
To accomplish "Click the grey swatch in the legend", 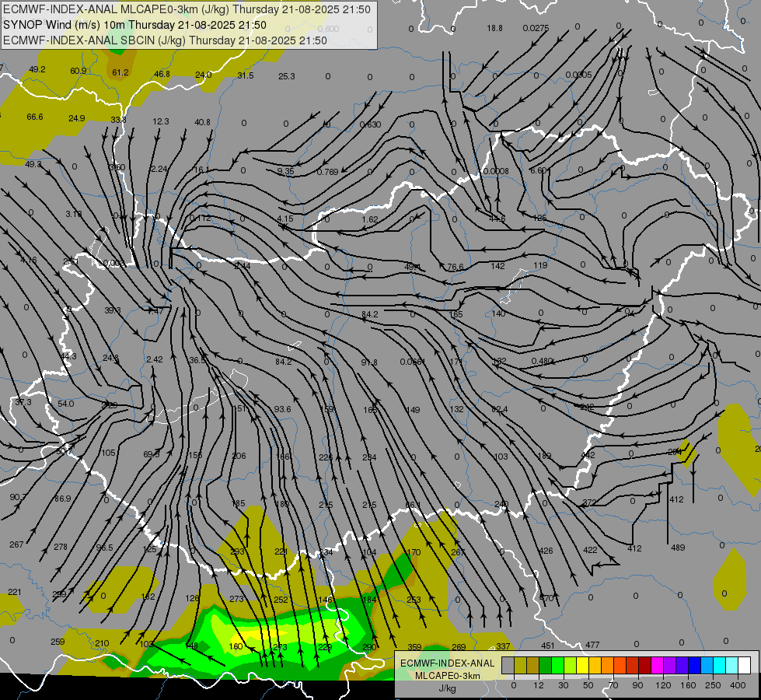I will (508, 665).
